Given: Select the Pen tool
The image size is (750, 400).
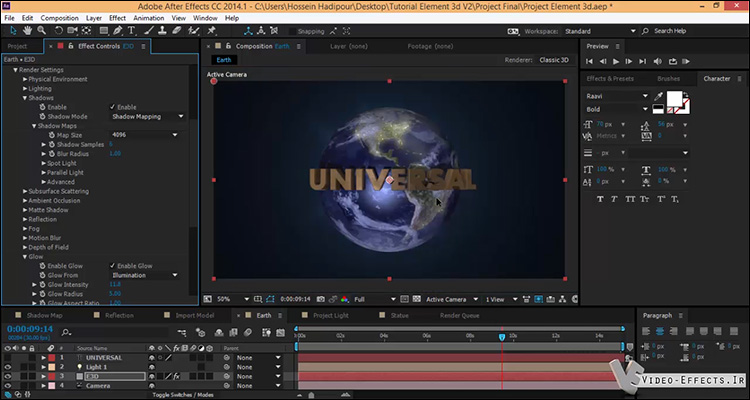Looking at the screenshot, I should point(118,31).
